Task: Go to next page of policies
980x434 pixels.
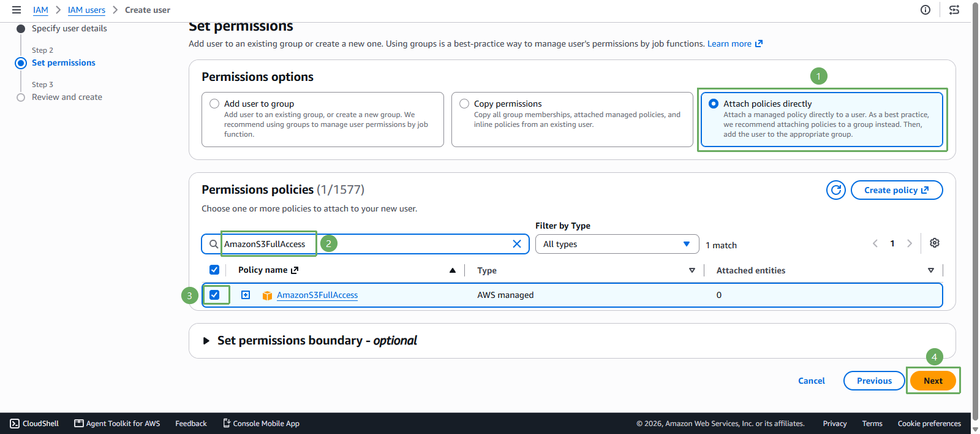Action: (910, 243)
